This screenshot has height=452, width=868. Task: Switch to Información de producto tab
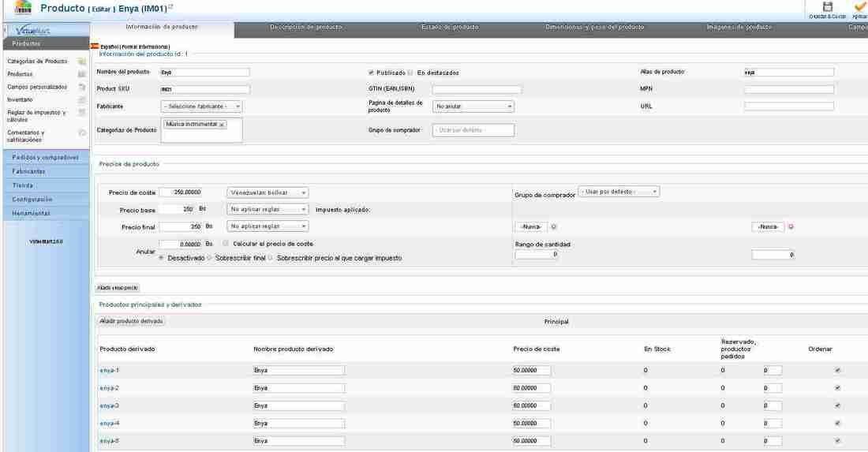coord(162,27)
